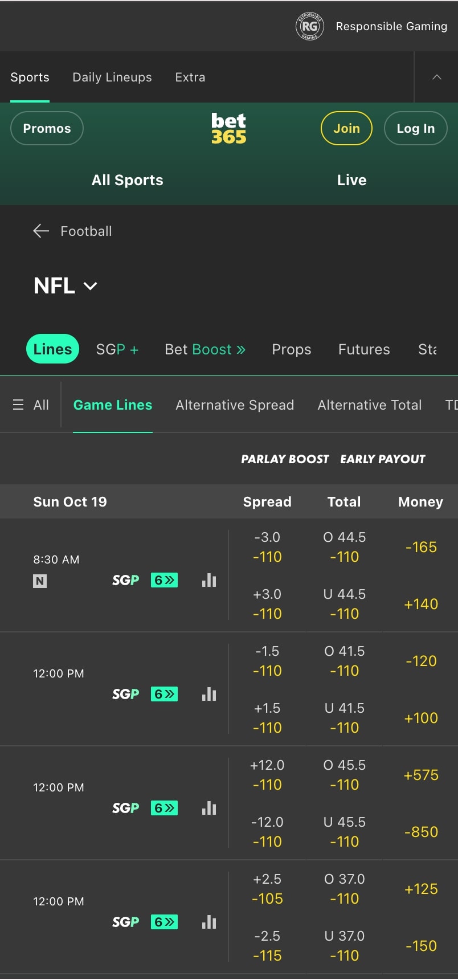The image size is (458, 980).
Task: Open the Bet Boost section arrows
Action: coord(241,349)
